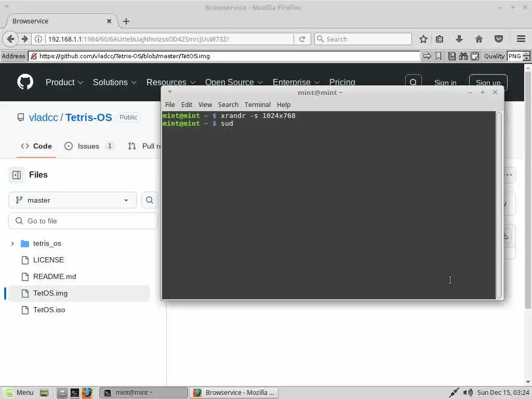Select the Issues tab on GitHub
This screenshot has width=532, height=399.
(x=88, y=146)
